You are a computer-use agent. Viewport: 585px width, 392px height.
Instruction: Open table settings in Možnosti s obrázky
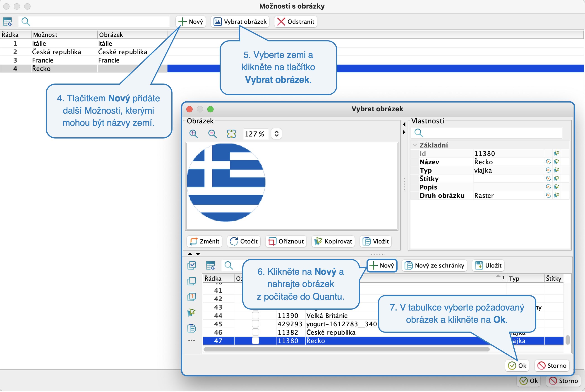tap(7, 22)
